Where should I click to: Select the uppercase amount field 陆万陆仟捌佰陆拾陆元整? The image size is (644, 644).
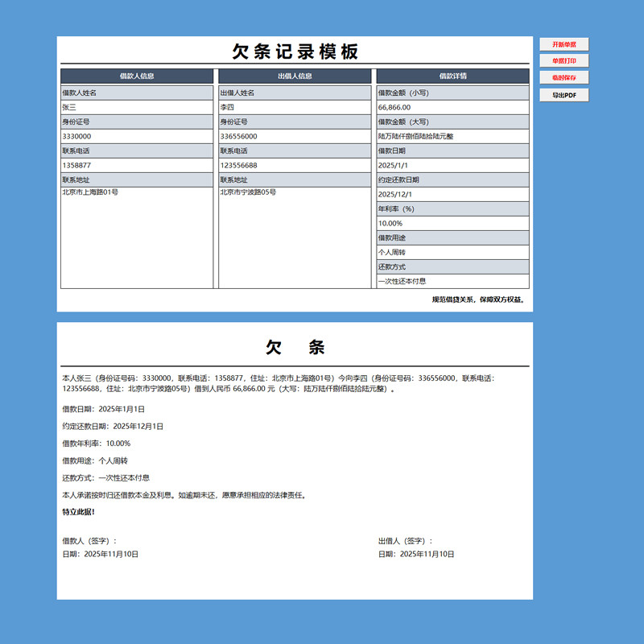coord(452,136)
